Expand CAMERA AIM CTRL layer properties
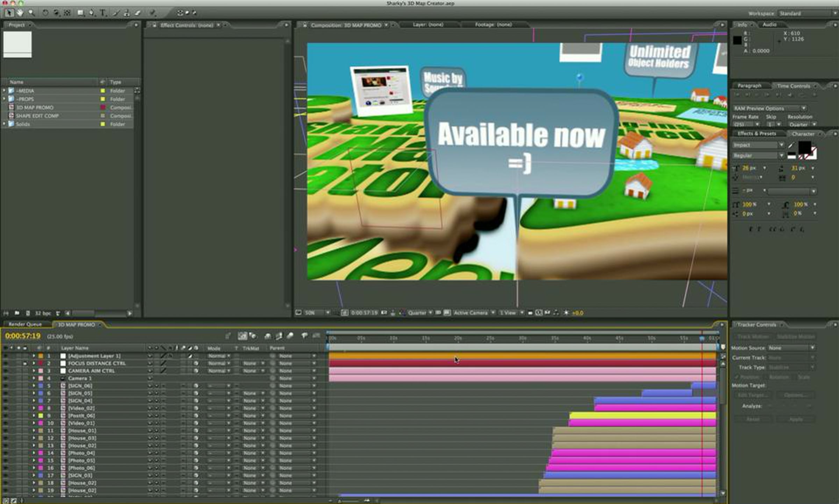The width and height of the screenshot is (839, 504). pyautogui.click(x=34, y=371)
